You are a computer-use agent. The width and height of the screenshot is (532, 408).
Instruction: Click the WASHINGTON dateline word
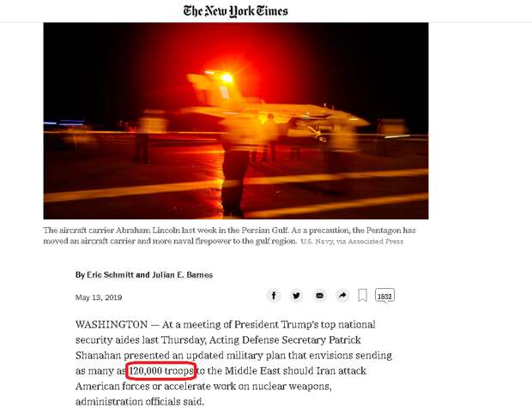tap(112, 325)
